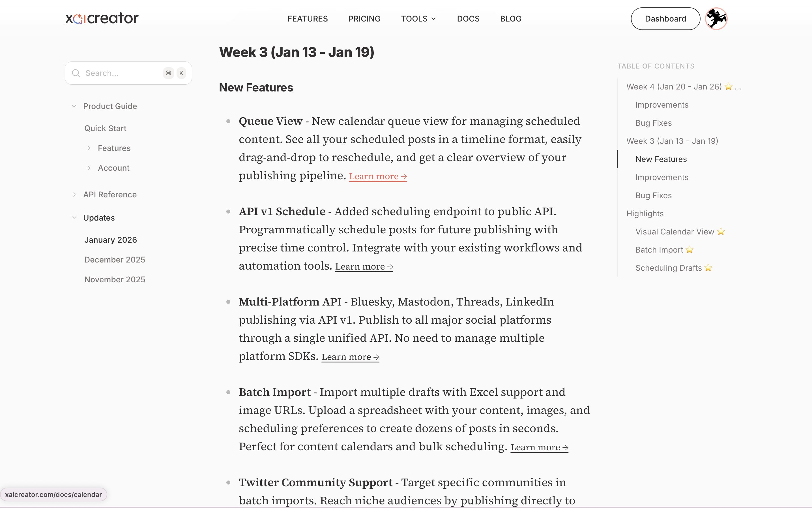Focus the docs search field
The image size is (812, 508).
(x=121, y=73)
